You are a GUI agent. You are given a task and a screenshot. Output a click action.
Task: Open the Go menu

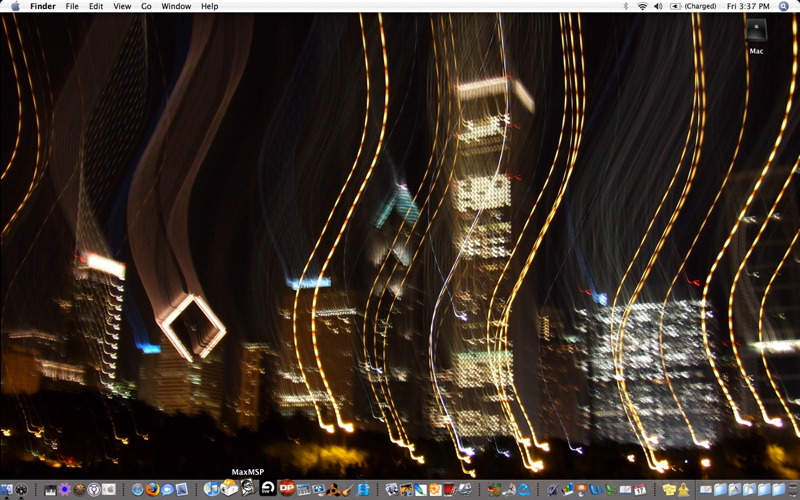coord(146,6)
